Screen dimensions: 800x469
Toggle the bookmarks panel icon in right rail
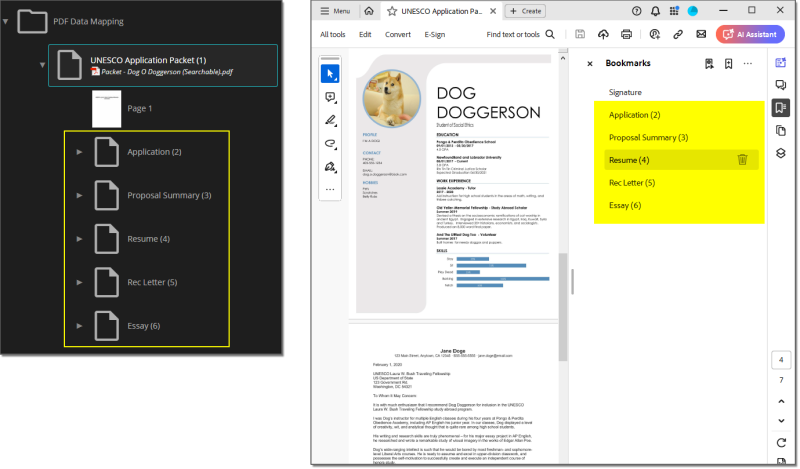781,108
